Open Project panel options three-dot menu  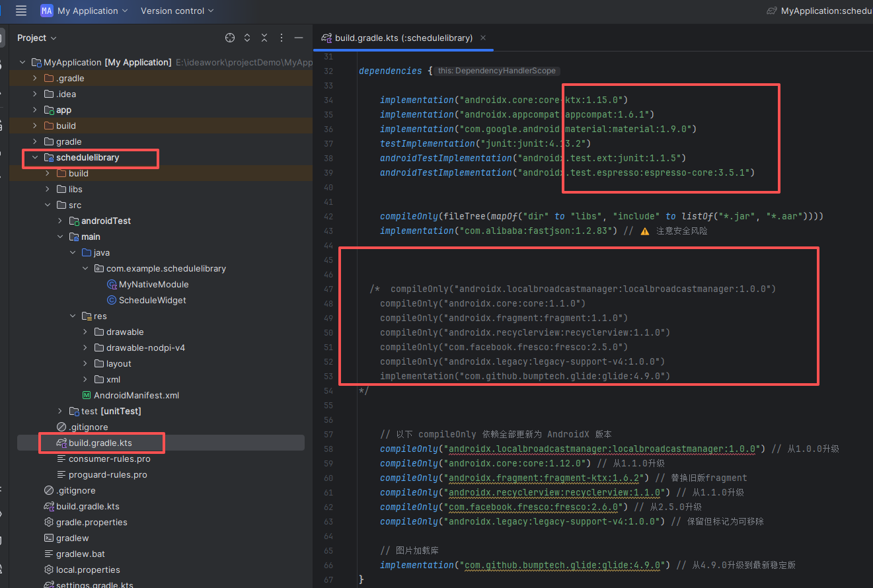[x=282, y=38]
